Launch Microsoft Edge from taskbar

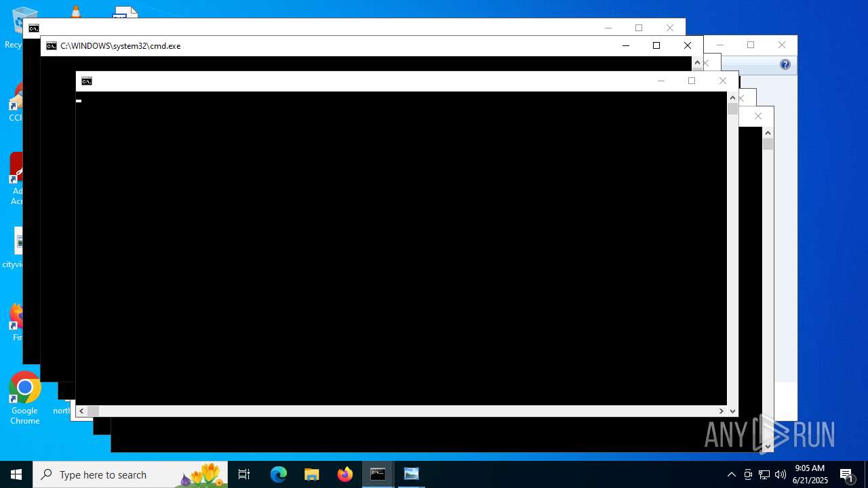tap(279, 474)
